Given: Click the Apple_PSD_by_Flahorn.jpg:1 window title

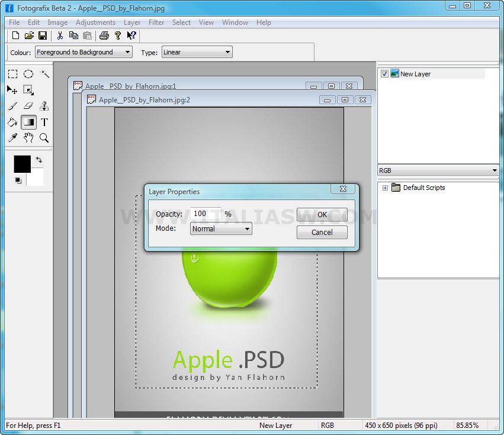Looking at the screenshot, I should point(130,86).
